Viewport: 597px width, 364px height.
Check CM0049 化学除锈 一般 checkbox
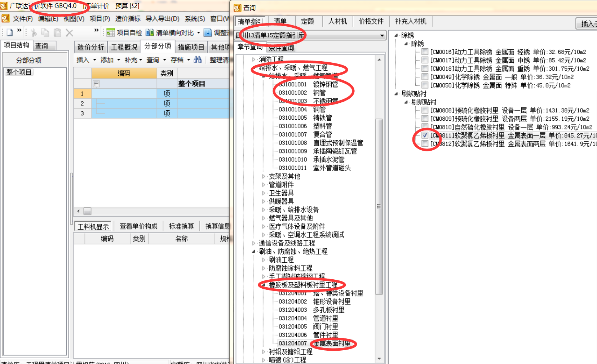pyautogui.click(x=425, y=77)
